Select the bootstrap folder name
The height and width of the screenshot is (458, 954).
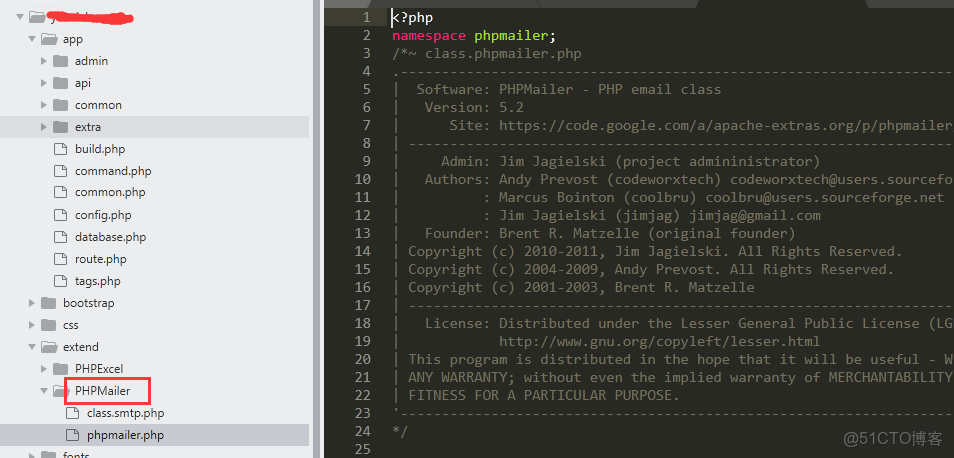[x=88, y=303]
